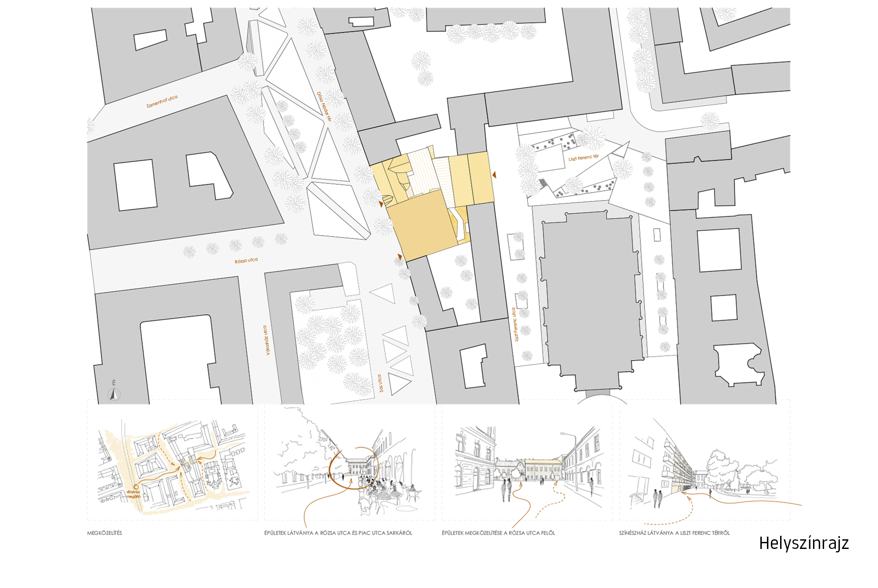Click the Sas utca street label

click(380, 383)
